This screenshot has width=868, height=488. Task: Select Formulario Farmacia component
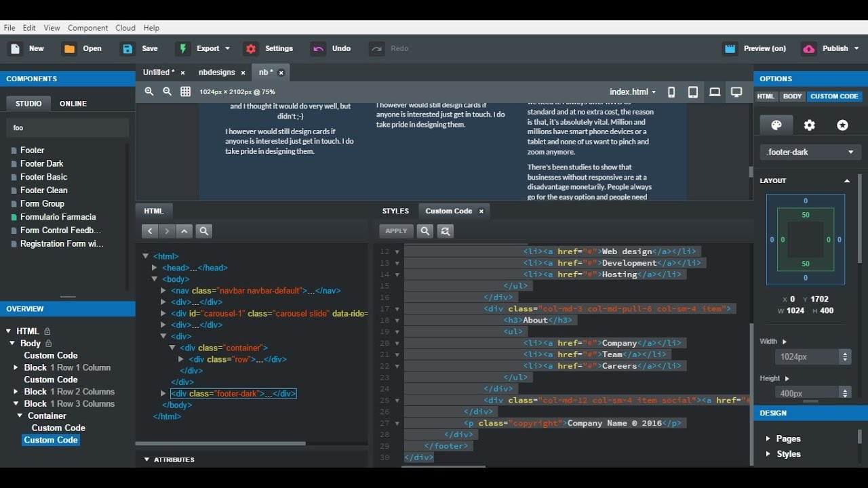pyautogui.click(x=58, y=217)
